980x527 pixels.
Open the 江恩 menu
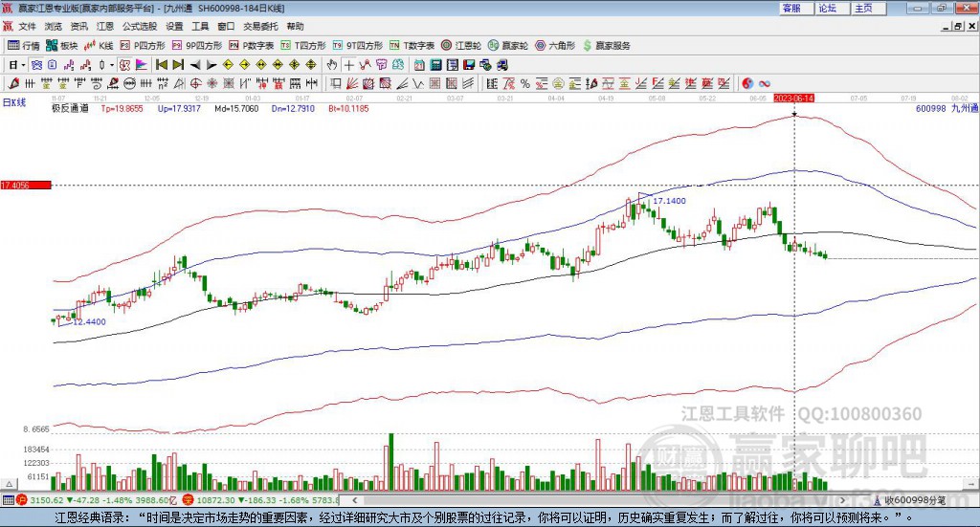click(x=105, y=26)
